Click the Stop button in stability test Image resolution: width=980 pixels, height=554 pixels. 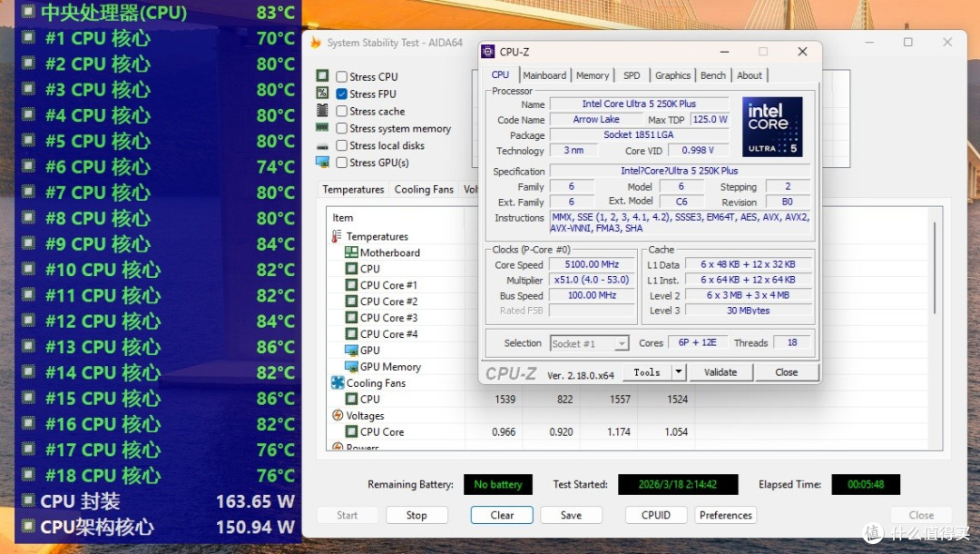click(416, 515)
